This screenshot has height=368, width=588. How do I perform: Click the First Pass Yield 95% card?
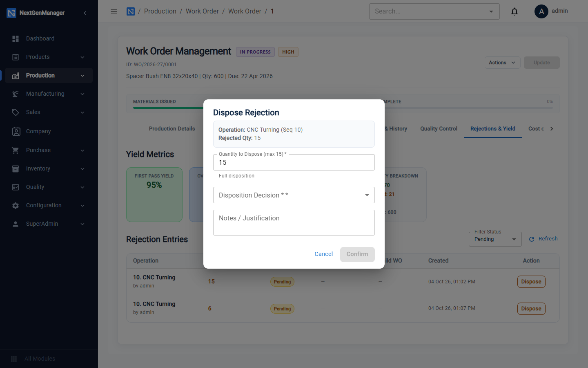pos(154,195)
